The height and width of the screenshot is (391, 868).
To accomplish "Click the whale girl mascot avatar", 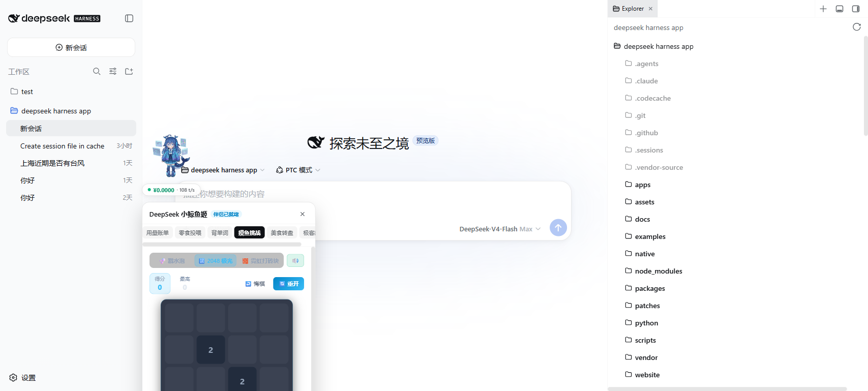I will coord(171,156).
